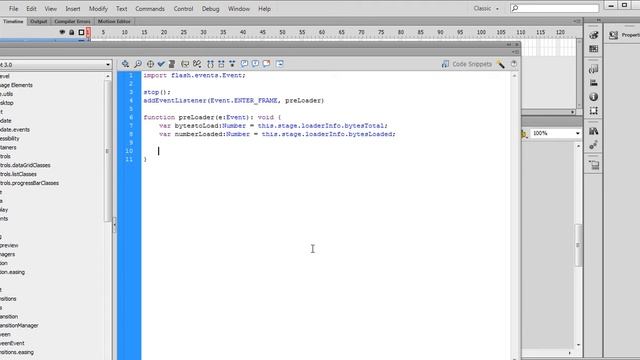The width and height of the screenshot is (640, 360).
Task: Open Debug options icon in Actions toolbar
Action: tap(197, 64)
